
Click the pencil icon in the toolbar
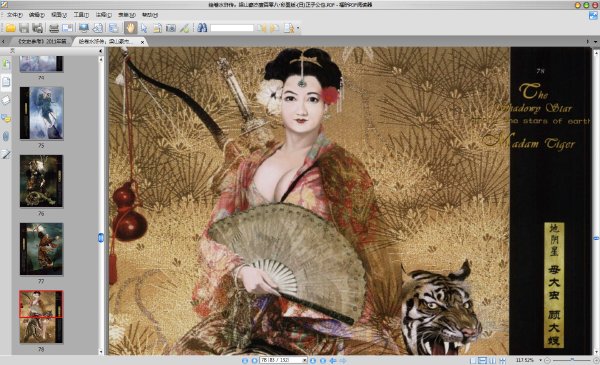coord(184,28)
